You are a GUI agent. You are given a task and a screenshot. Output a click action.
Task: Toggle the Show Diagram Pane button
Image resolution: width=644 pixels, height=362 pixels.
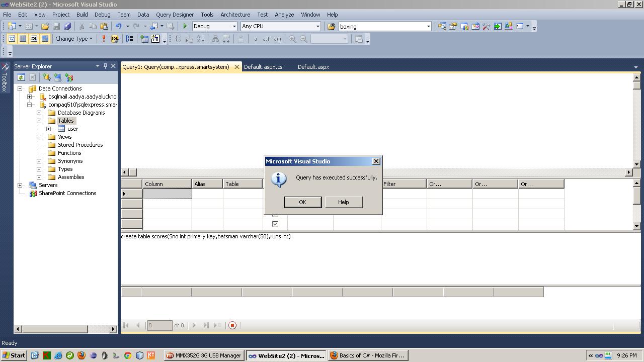12,39
